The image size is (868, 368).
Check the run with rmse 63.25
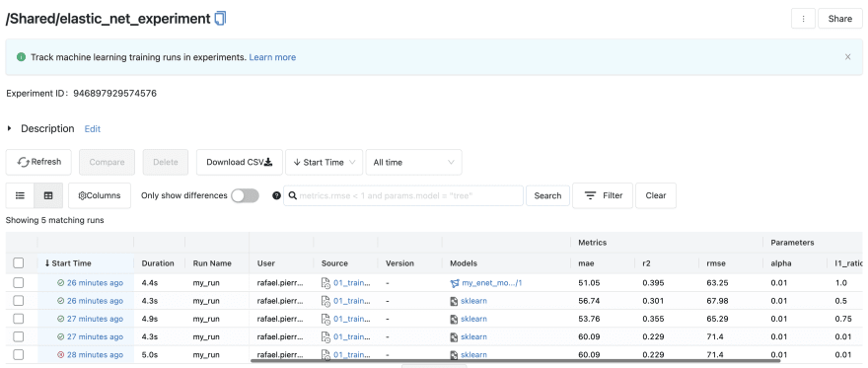coord(19,283)
